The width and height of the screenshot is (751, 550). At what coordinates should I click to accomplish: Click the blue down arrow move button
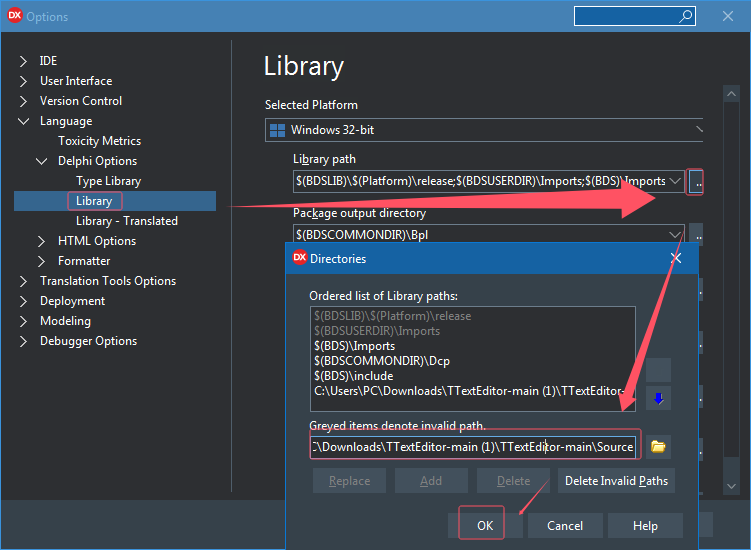point(658,398)
